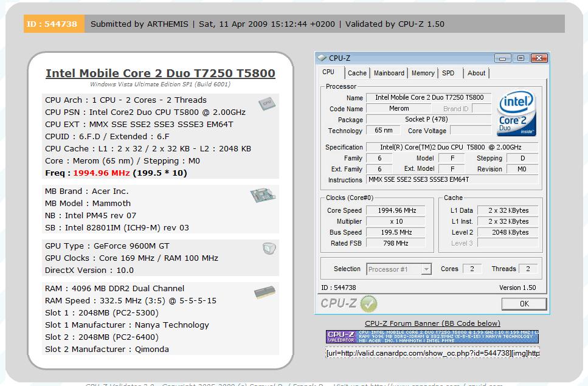This screenshot has width=588, height=386.
Task: Click the L1 Data cache value
Action: pos(508,210)
